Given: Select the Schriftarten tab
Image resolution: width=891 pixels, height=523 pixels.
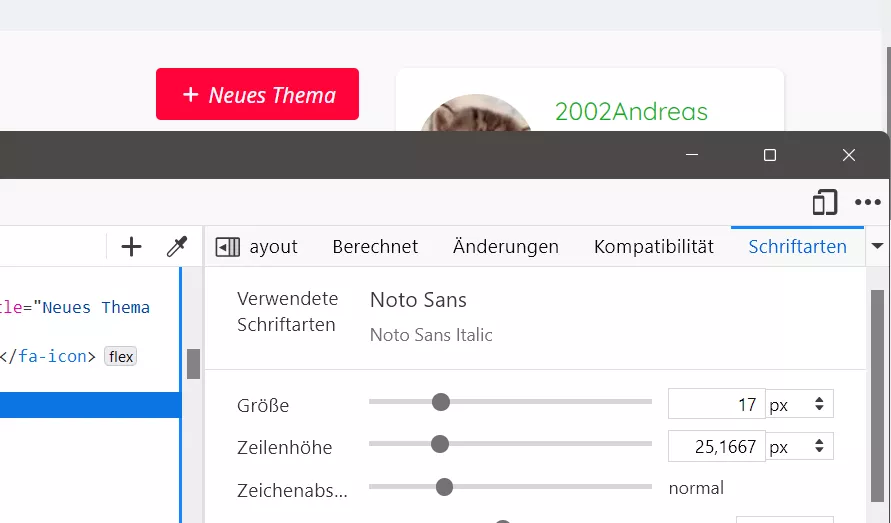Looking at the screenshot, I should click(x=797, y=247).
